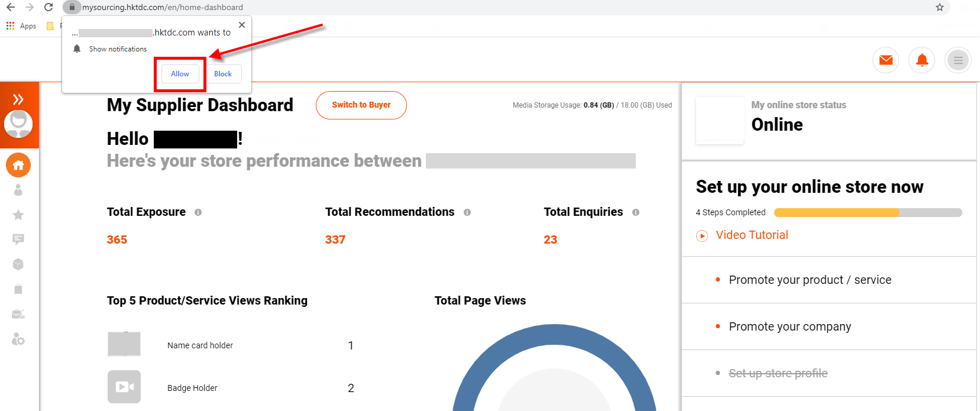980x411 pixels.
Task: Open the orange mail envelope icon
Action: [885, 60]
